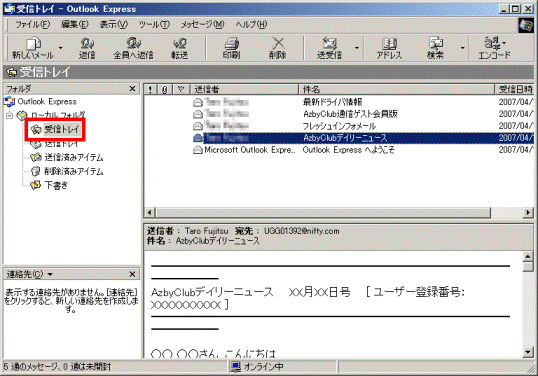Click the 下書き folder icon
This screenshot has width=538, height=376.
click(x=35, y=185)
